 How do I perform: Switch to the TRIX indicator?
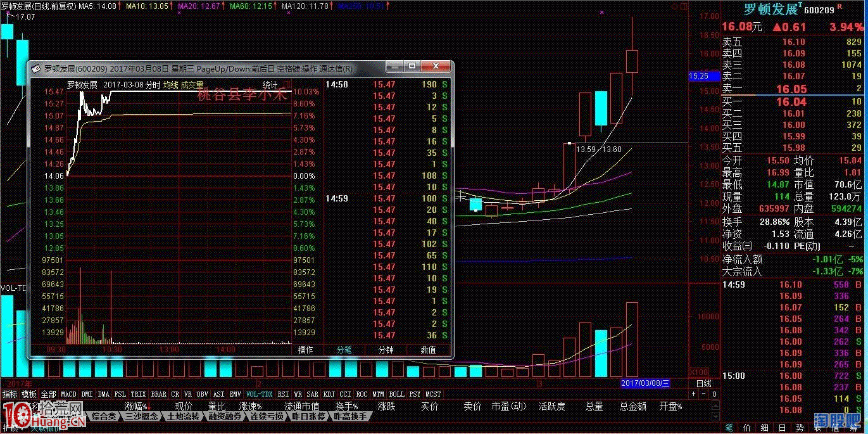click(x=138, y=393)
